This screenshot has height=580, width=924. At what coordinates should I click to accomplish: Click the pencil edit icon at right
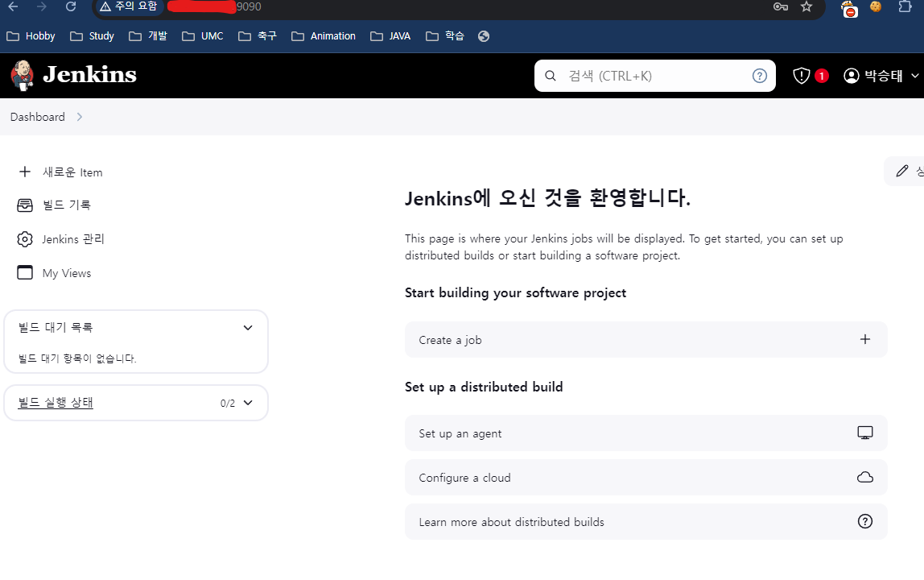click(901, 171)
